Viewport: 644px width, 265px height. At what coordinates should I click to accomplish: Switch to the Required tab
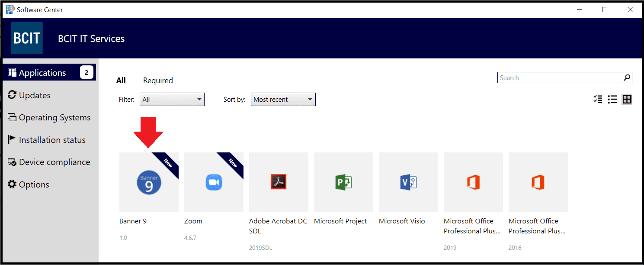pos(157,80)
